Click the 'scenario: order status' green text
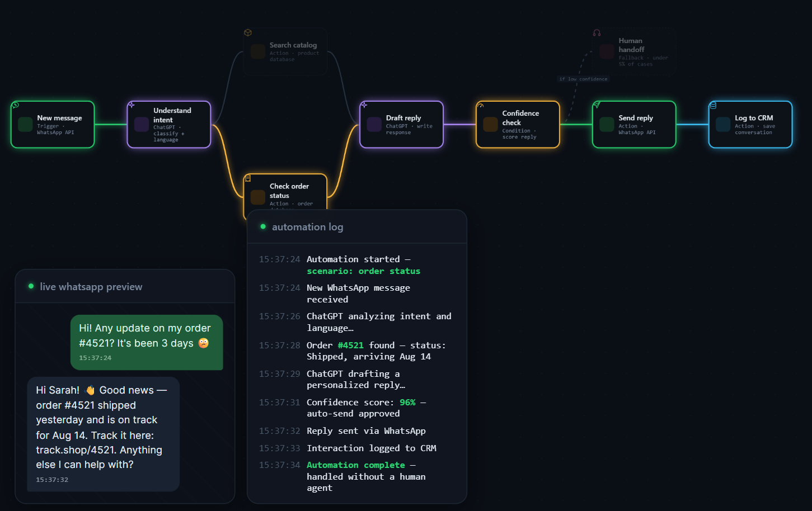The width and height of the screenshot is (812, 511). (x=363, y=271)
